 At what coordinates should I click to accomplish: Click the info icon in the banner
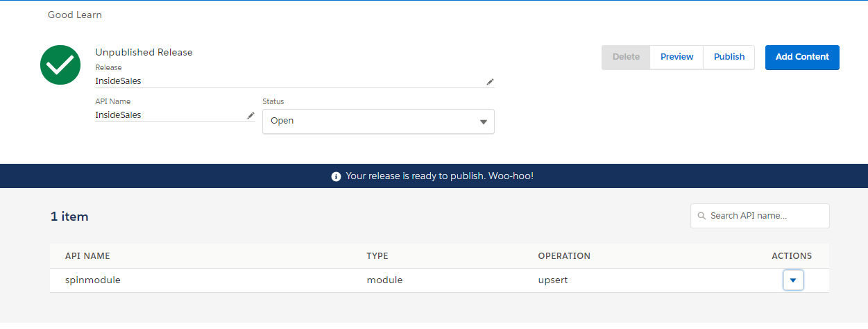pos(337,176)
